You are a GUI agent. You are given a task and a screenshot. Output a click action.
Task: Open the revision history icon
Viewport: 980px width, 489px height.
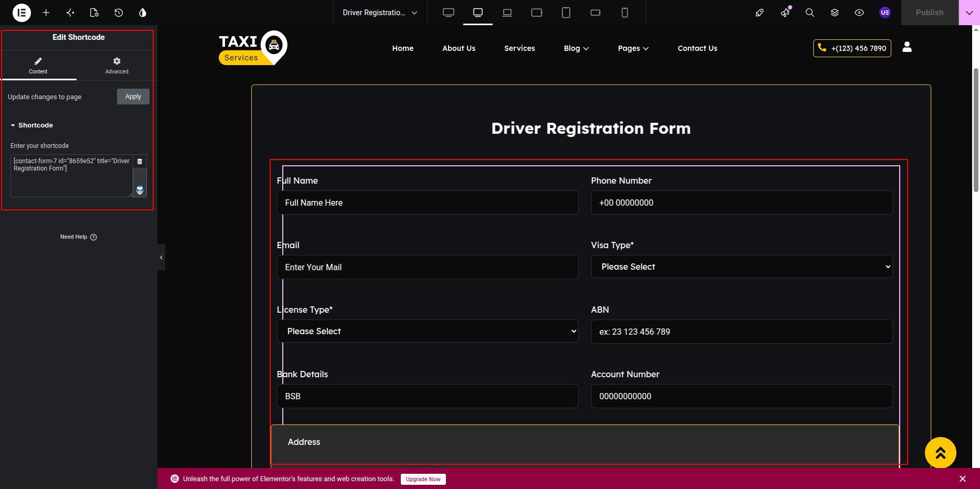tap(119, 13)
